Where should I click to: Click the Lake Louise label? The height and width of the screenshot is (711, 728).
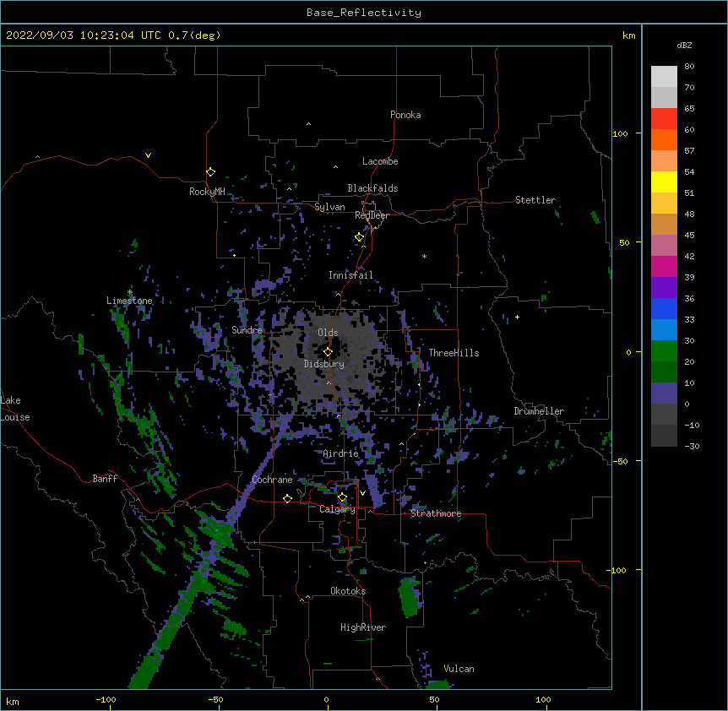click(15, 409)
